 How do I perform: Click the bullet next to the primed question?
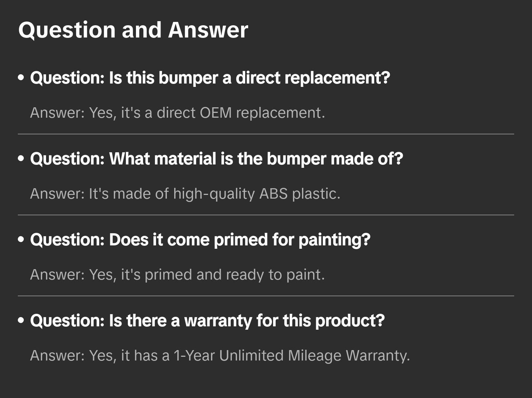(x=21, y=240)
